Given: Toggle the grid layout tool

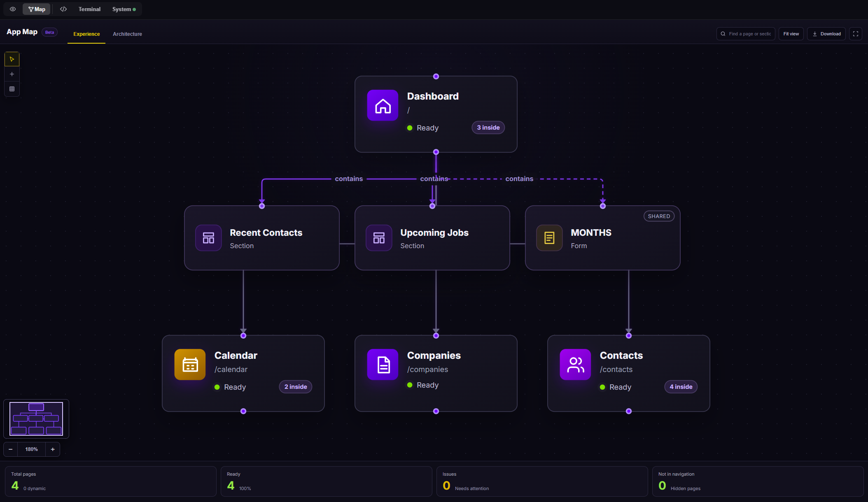Looking at the screenshot, I should 12,89.
